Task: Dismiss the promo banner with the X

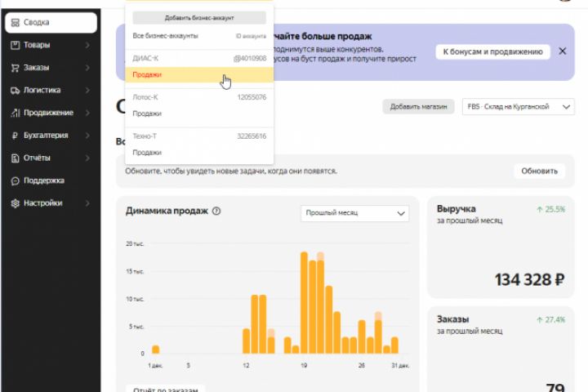Action: coord(562,51)
